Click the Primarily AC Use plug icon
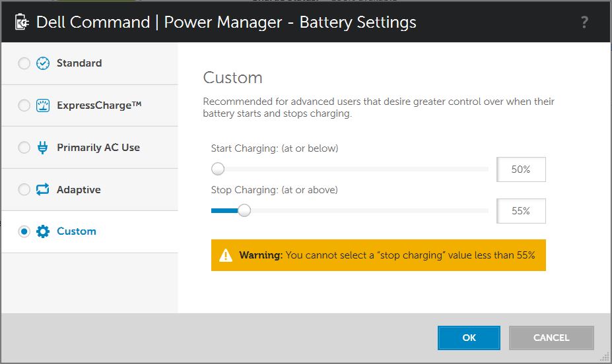 tap(42, 148)
